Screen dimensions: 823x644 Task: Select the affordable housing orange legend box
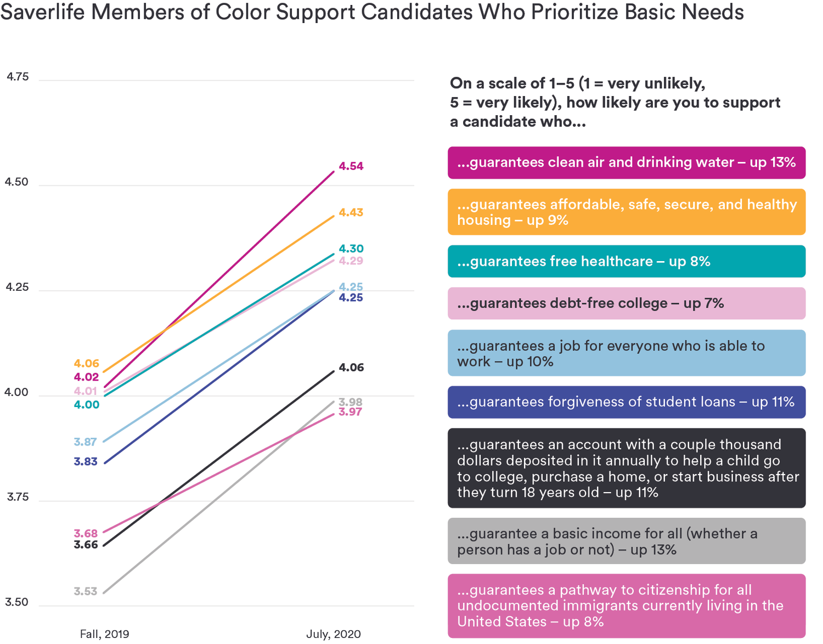point(626,212)
